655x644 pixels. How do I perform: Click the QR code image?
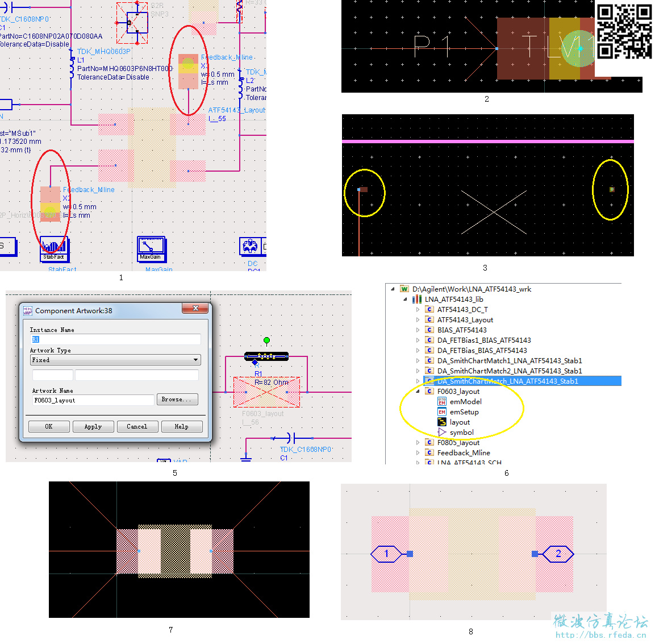pyautogui.click(x=624, y=31)
